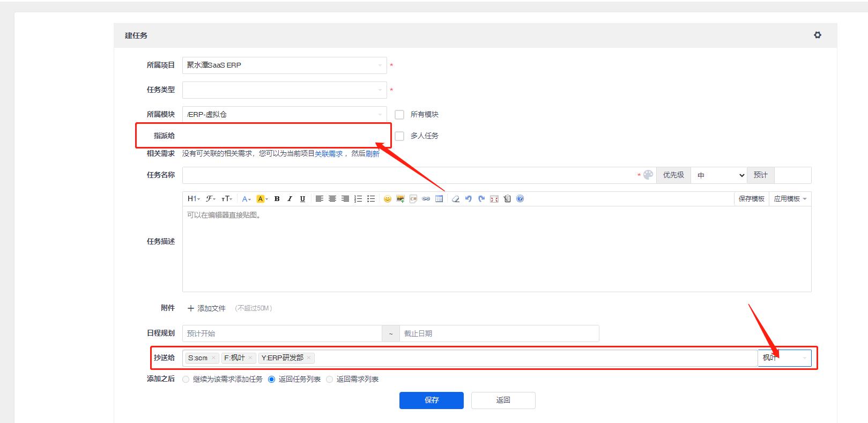
Task: Open the 所属模块 dropdown
Action: 285,115
